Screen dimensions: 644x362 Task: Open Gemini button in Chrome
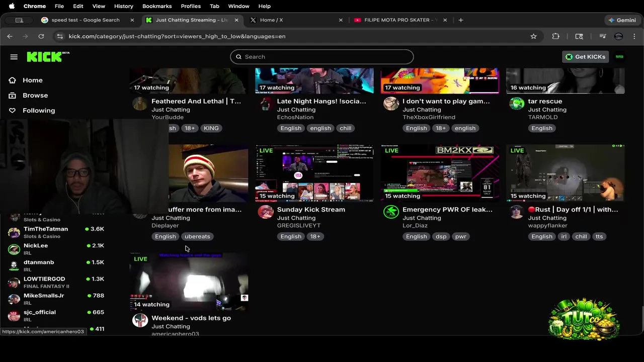pyautogui.click(x=622, y=20)
